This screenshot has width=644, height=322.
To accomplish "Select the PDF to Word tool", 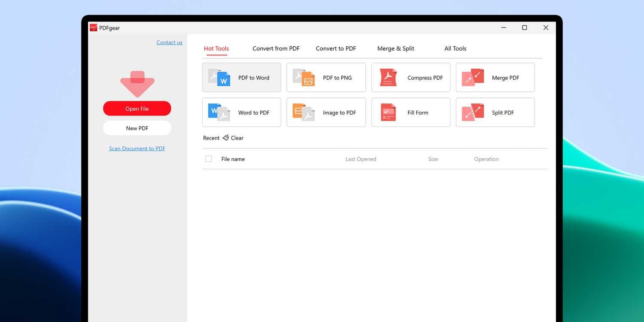I will tap(241, 77).
